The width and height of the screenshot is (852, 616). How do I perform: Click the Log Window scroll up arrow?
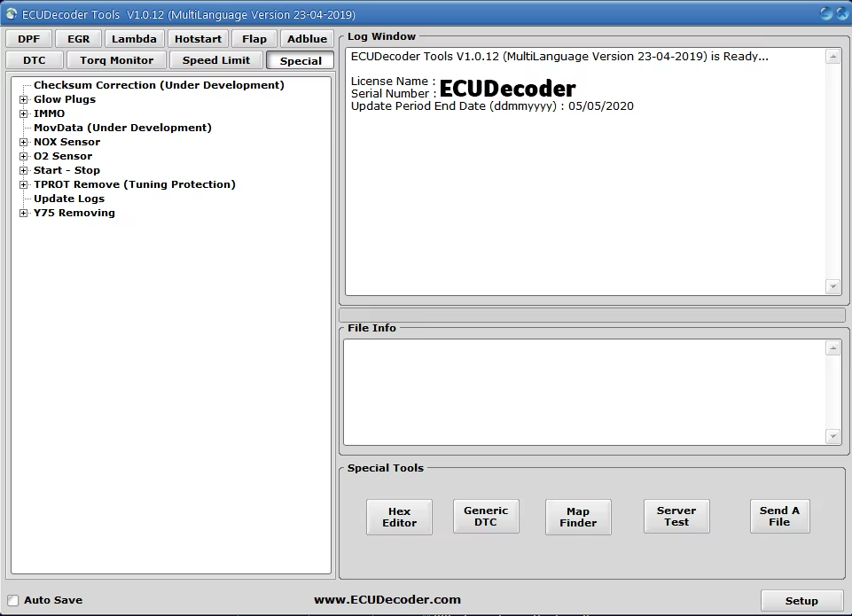point(832,57)
